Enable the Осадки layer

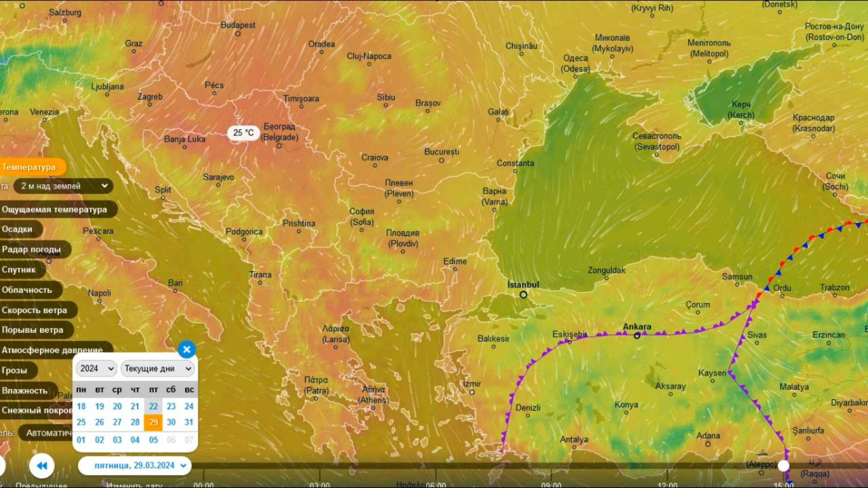18,229
